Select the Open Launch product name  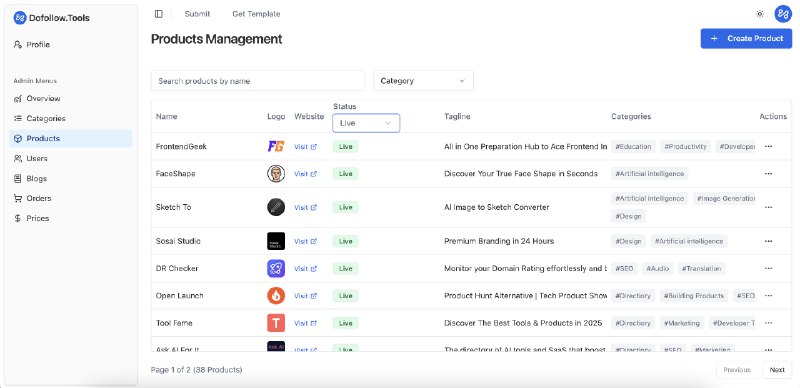(180, 296)
